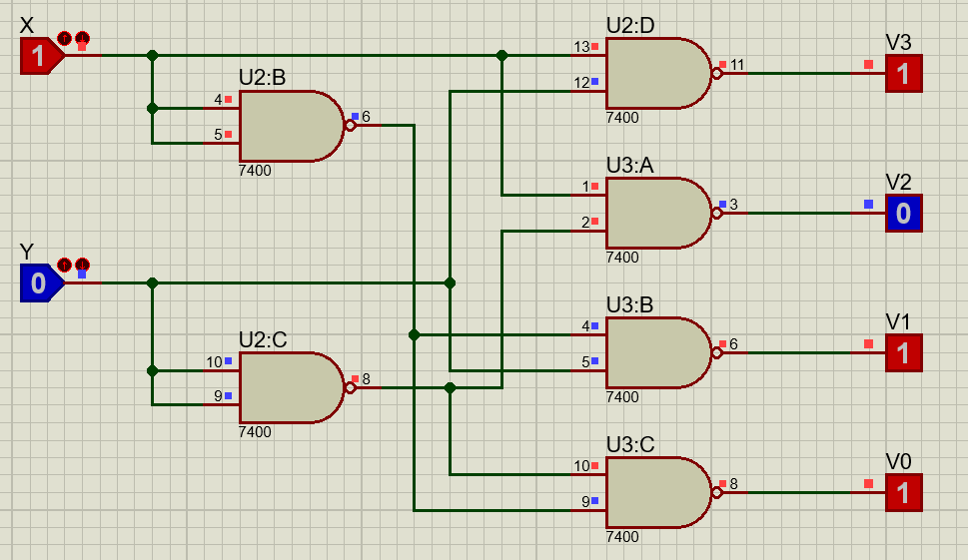968x560 pixels.
Task: Click the V3 output probe
Action: click(x=903, y=74)
